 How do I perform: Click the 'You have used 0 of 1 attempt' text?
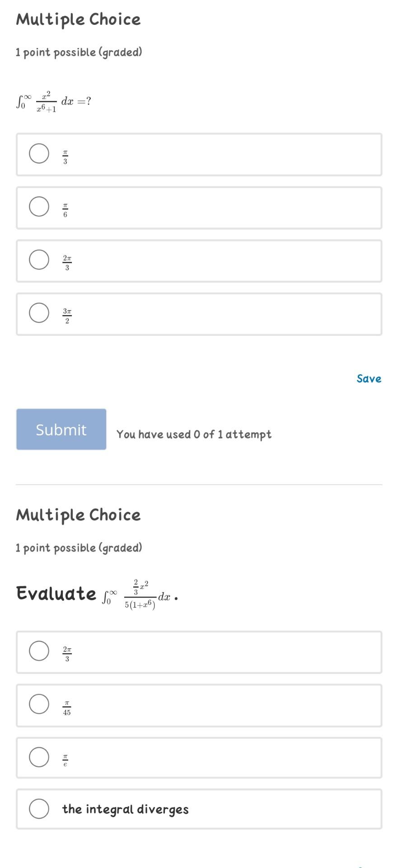click(x=194, y=434)
